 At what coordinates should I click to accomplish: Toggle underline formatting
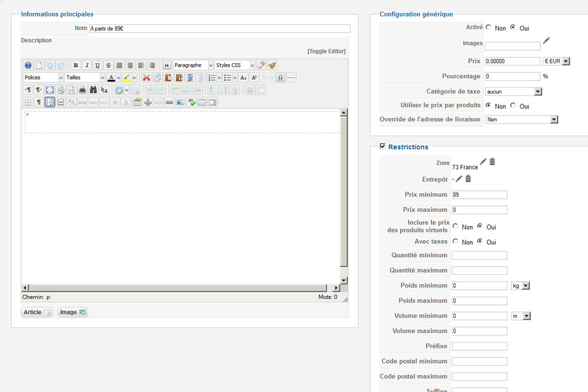[x=98, y=65]
